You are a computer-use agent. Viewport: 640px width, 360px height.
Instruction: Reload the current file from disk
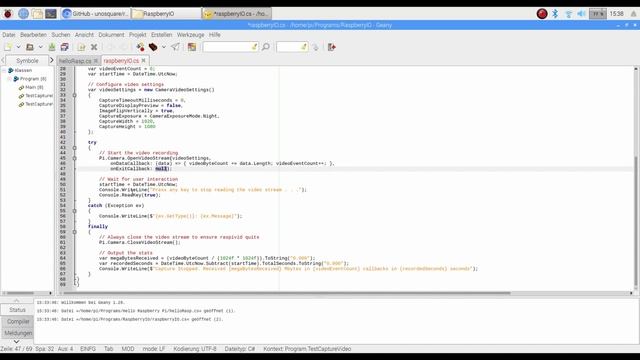point(81,47)
